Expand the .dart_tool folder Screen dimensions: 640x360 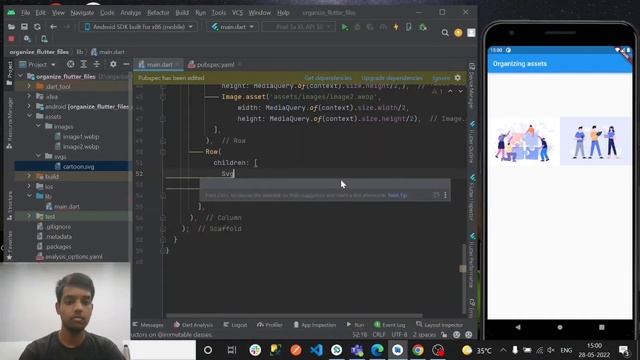click(29, 87)
